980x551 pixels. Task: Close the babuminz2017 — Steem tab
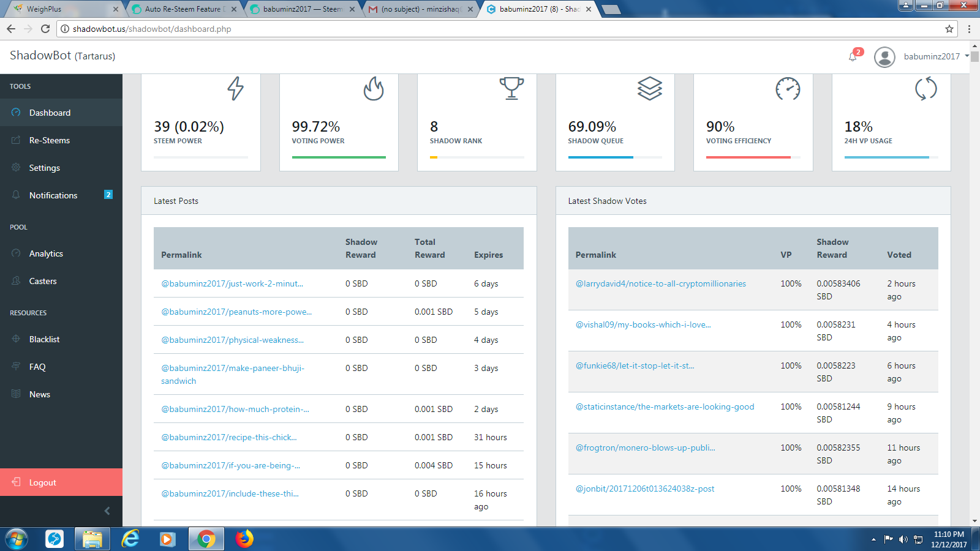(352, 9)
